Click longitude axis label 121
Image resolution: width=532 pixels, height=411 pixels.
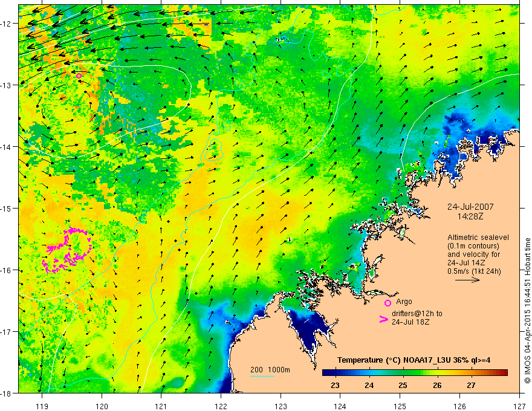pyautogui.click(x=161, y=406)
